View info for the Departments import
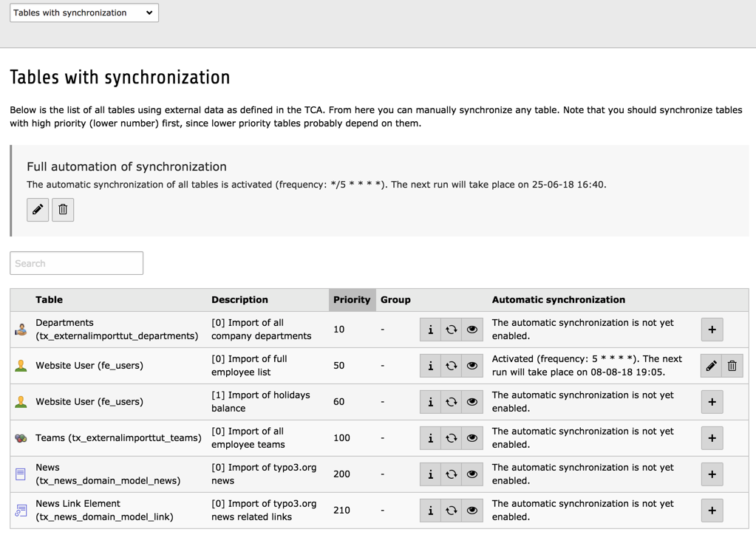This screenshot has height=535, width=756. click(430, 330)
